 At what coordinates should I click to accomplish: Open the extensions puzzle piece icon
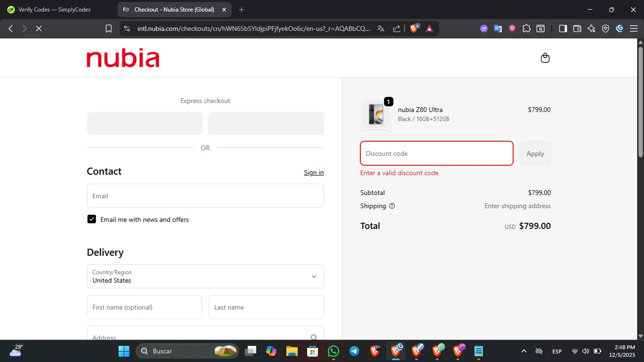click(x=526, y=28)
